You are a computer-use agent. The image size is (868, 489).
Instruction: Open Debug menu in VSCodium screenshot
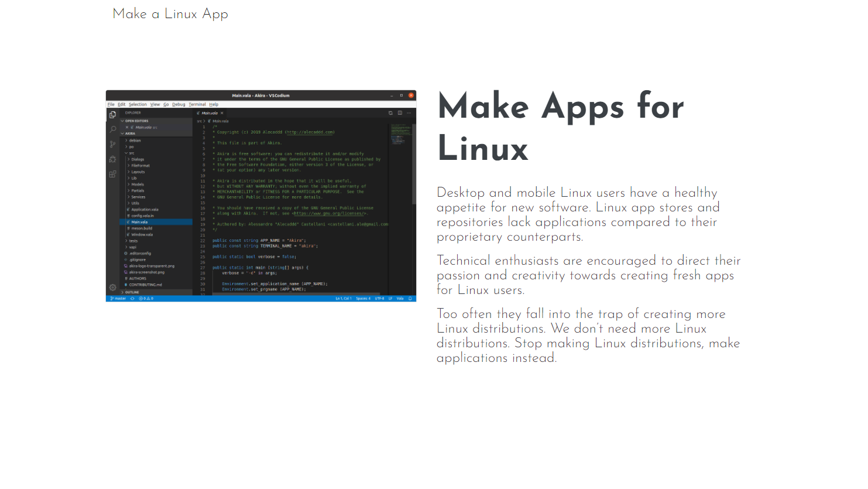point(179,104)
